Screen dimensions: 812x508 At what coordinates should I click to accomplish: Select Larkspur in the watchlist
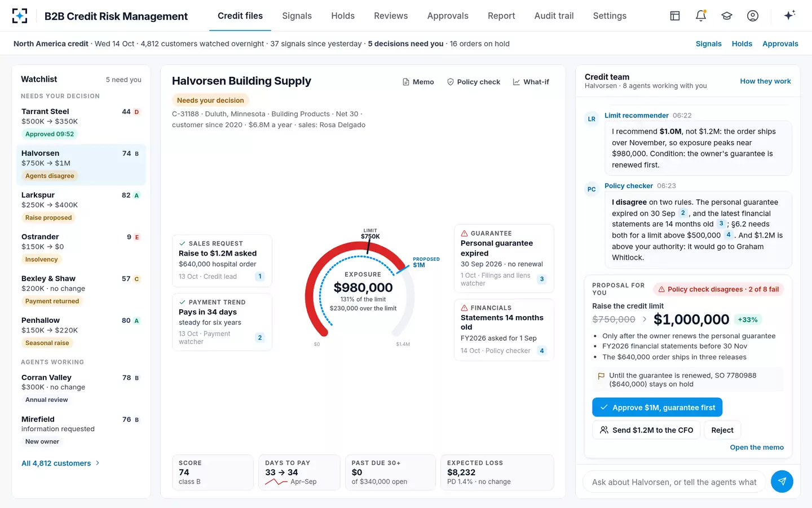(81, 206)
